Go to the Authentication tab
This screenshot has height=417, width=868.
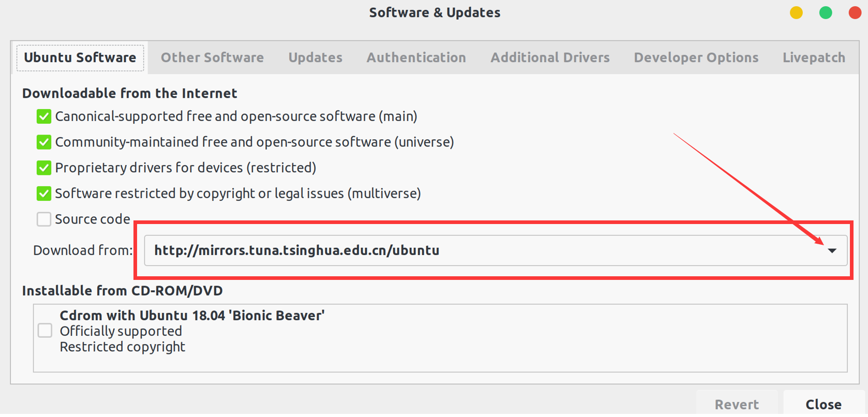pos(416,57)
